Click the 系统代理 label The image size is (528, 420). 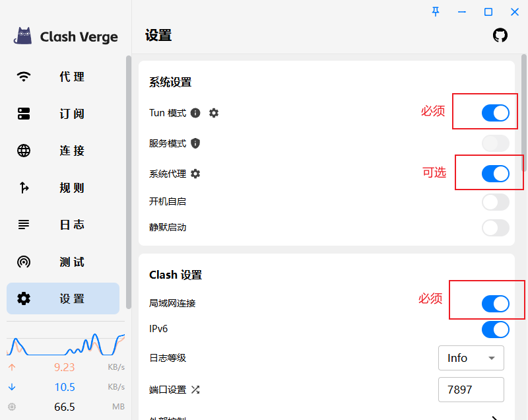[168, 174]
